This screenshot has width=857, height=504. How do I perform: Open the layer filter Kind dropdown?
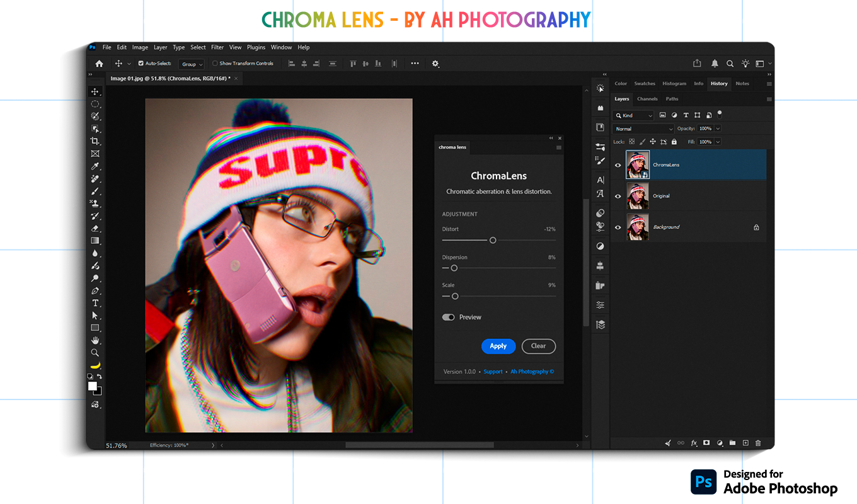[633, 115]
